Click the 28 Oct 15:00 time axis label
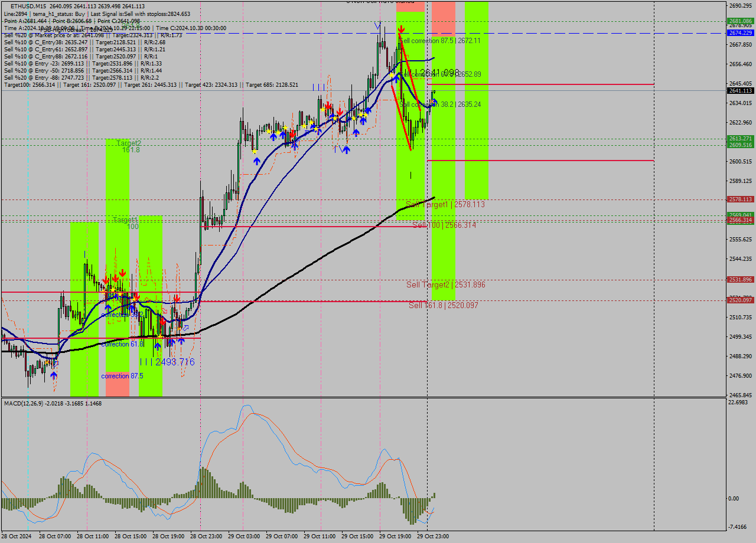Image resolution: width=756 pixels, height=543 pixels. pos(131,537)
